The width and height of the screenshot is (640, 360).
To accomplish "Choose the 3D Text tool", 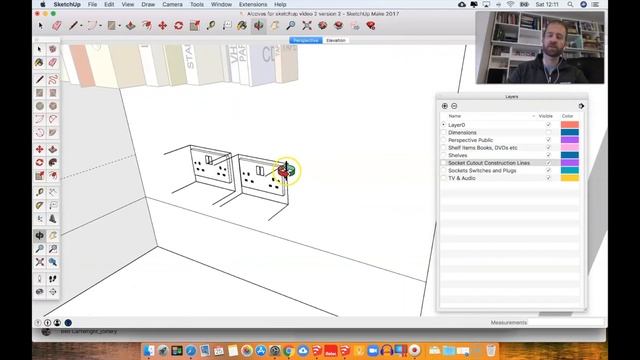I will coord(53,219).
